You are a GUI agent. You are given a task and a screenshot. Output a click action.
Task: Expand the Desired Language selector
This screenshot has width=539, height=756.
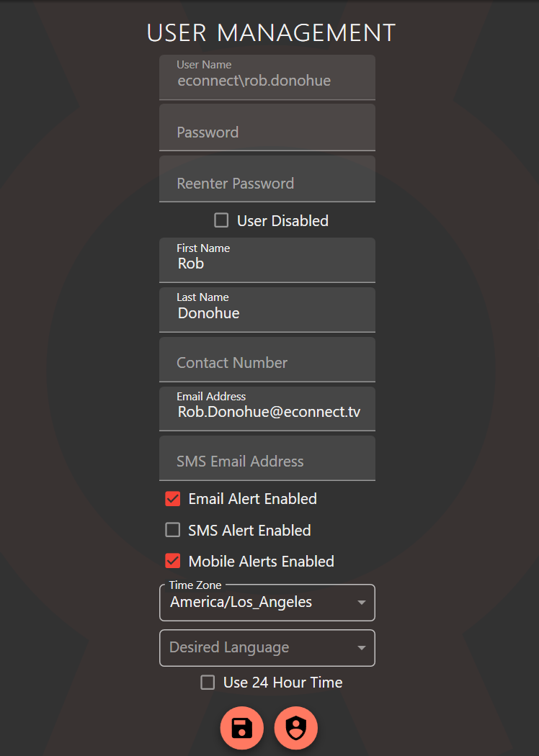click(267, 647)
